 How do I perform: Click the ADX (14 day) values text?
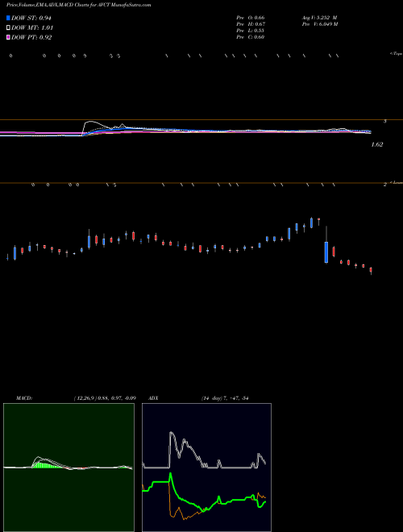[x=225, y=398]
